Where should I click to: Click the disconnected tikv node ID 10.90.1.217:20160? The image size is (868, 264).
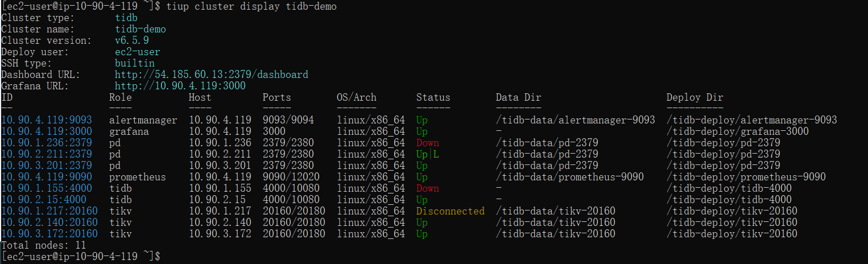49,211
